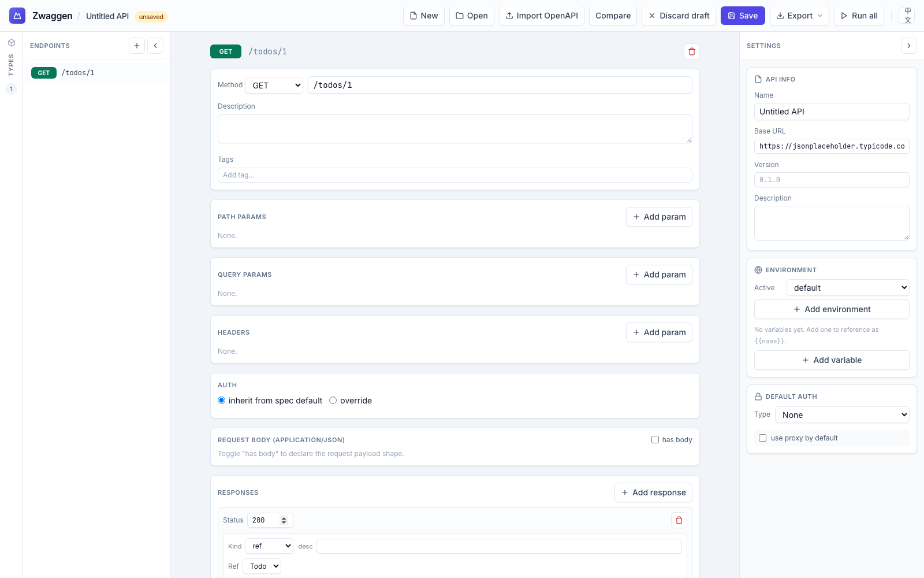Switch language using the 中文 icon
Viewport: 924px width, 578px height.
pos(907,16)
